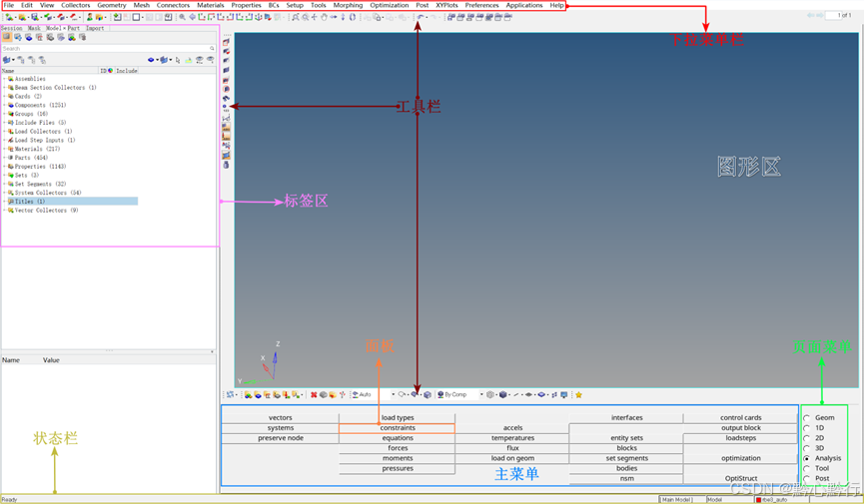864x504 pixels.
Task: Click the small blue dot icon in vertical toolbar
Action: [225, 106]
